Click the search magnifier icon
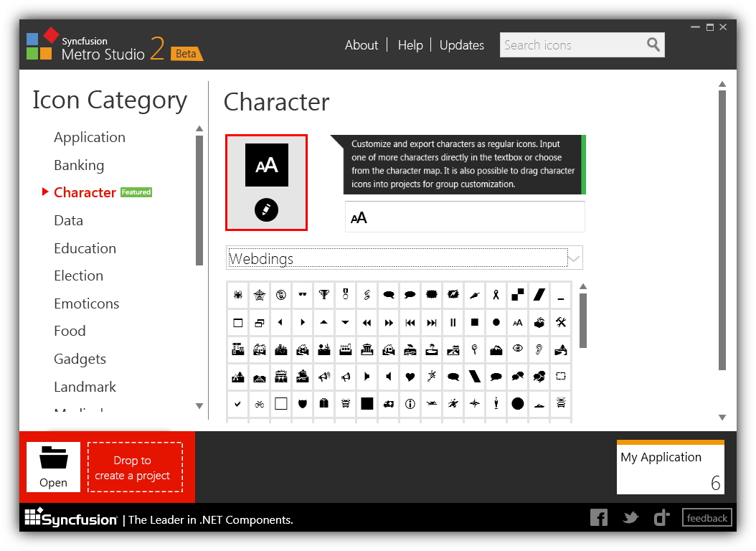Image resolution: width=756 pixels, height=551 pixels. (653, 44)
